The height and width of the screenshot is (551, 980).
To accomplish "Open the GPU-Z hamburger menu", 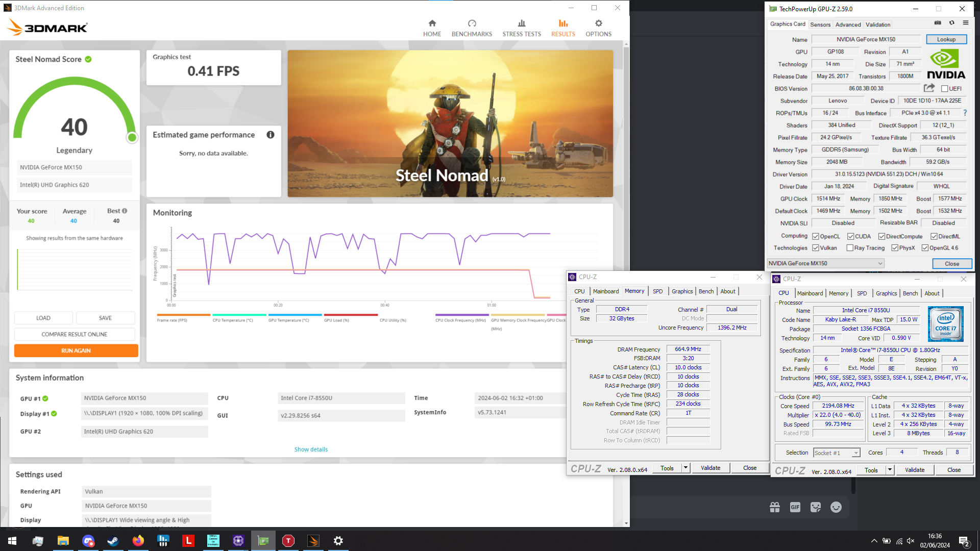I will point(966,23).
